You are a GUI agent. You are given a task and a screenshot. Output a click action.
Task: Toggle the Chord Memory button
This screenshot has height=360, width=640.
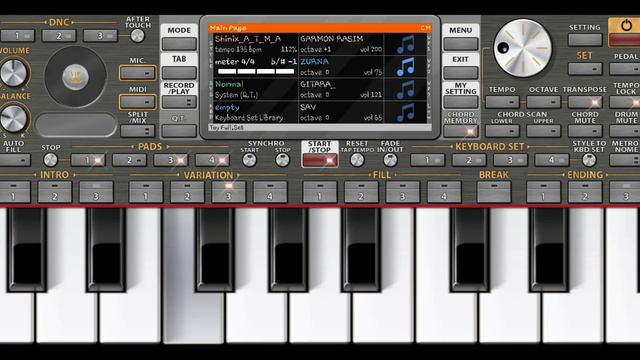(461, 131)
